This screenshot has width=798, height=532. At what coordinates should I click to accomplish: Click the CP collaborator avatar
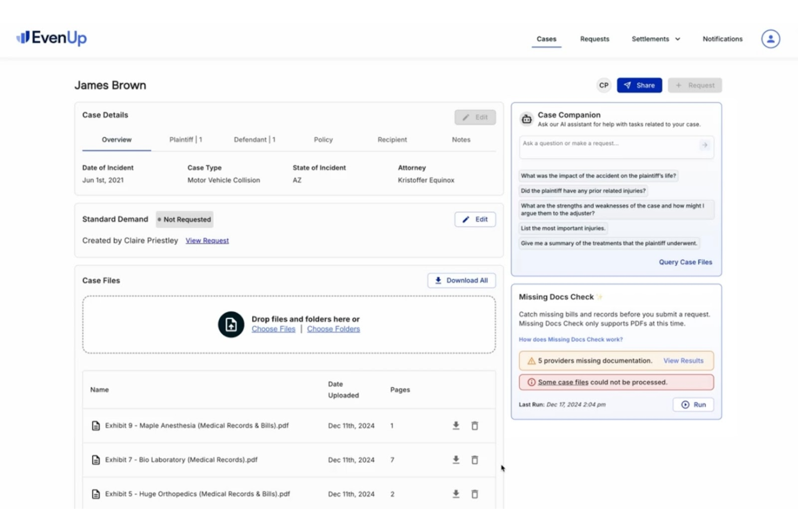click(604, 85)
